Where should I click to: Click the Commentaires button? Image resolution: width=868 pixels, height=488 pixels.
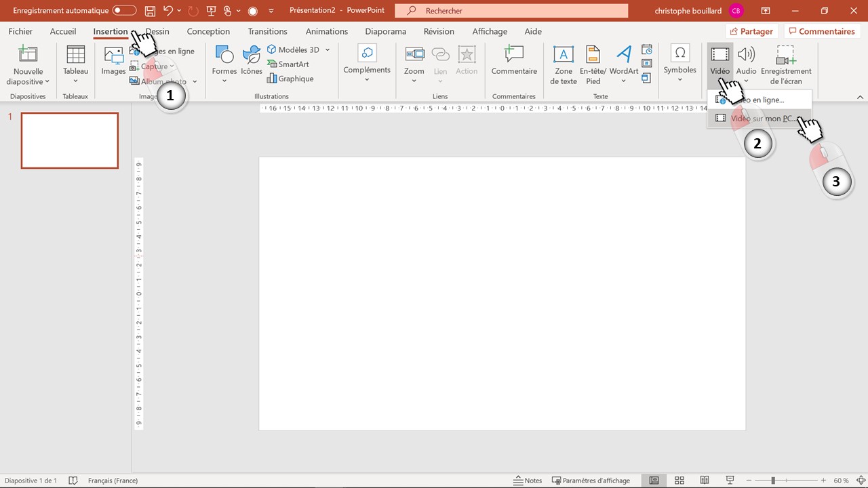point(821,31)
